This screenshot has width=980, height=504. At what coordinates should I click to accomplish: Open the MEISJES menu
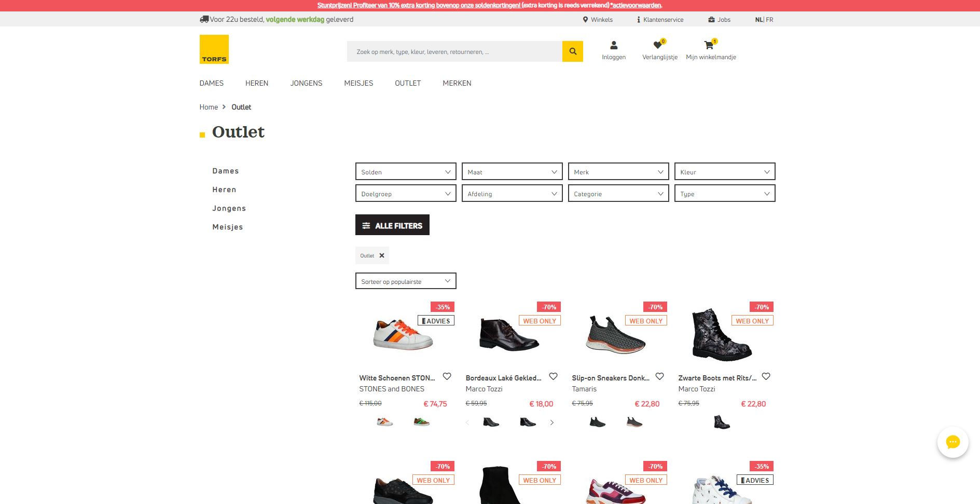[x=358, y=83]
